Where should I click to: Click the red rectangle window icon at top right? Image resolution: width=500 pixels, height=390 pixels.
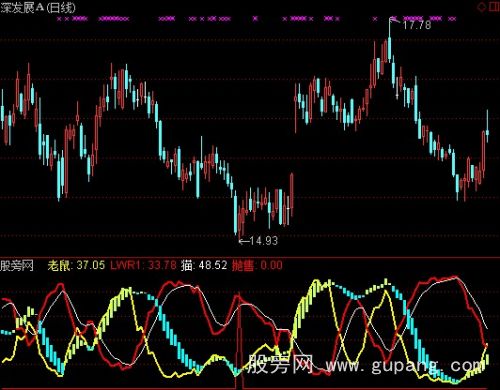[494, 7]
